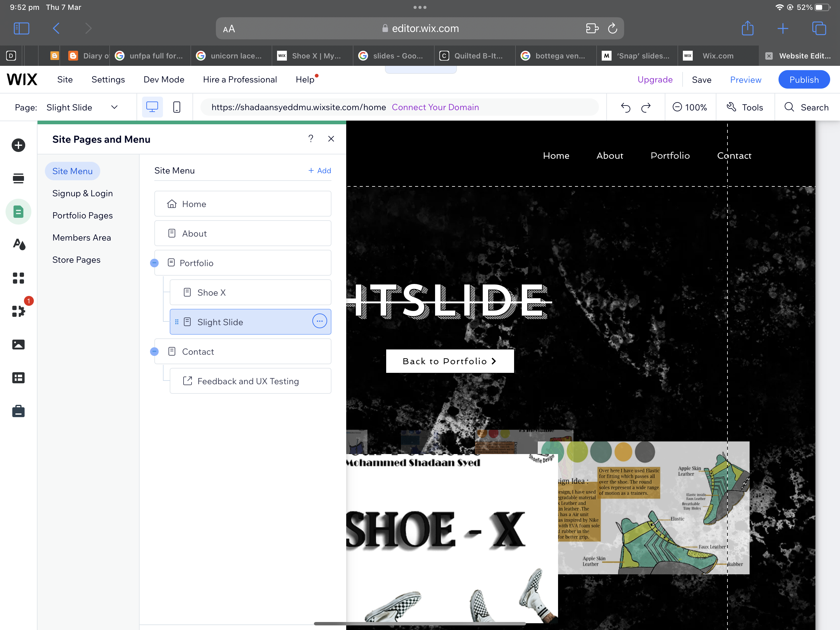Screen dimensions: 840x630
Task: Open the Add Apps grid icon
Action: [18, 278]
